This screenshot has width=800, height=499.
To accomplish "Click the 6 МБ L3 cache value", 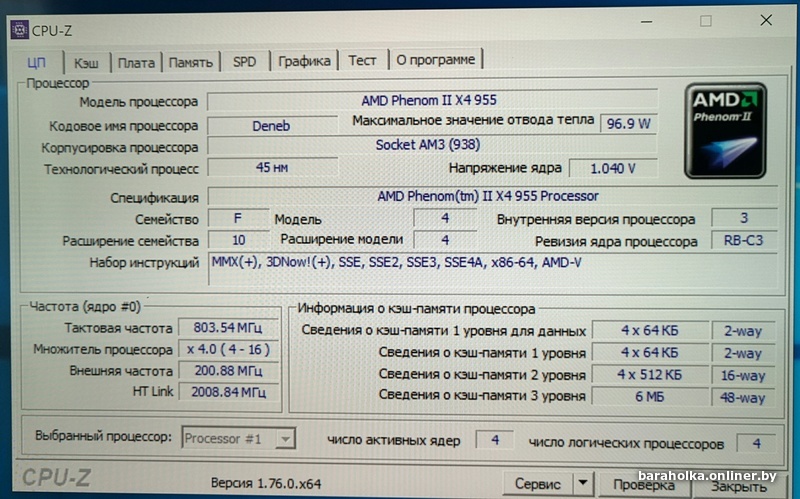I will pos(650,396).
